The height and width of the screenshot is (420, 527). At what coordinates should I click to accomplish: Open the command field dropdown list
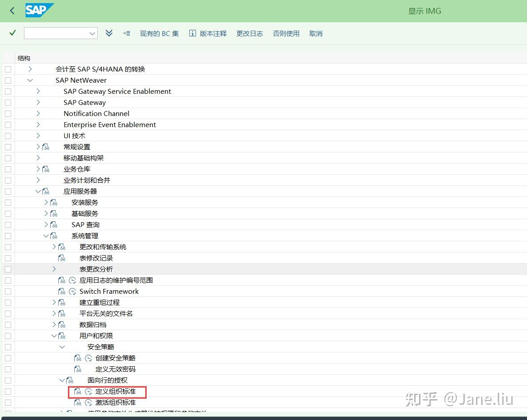click(92, 33)
